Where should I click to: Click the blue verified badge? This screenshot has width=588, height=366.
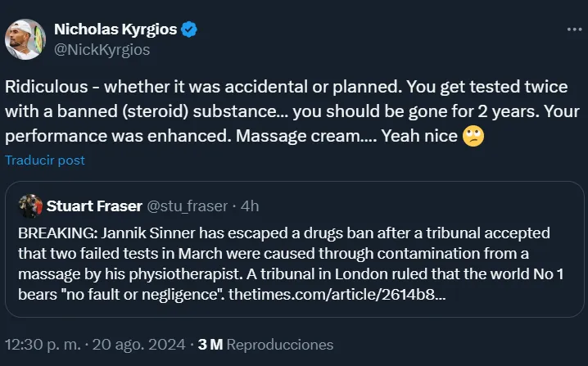(x=189, y=30)
